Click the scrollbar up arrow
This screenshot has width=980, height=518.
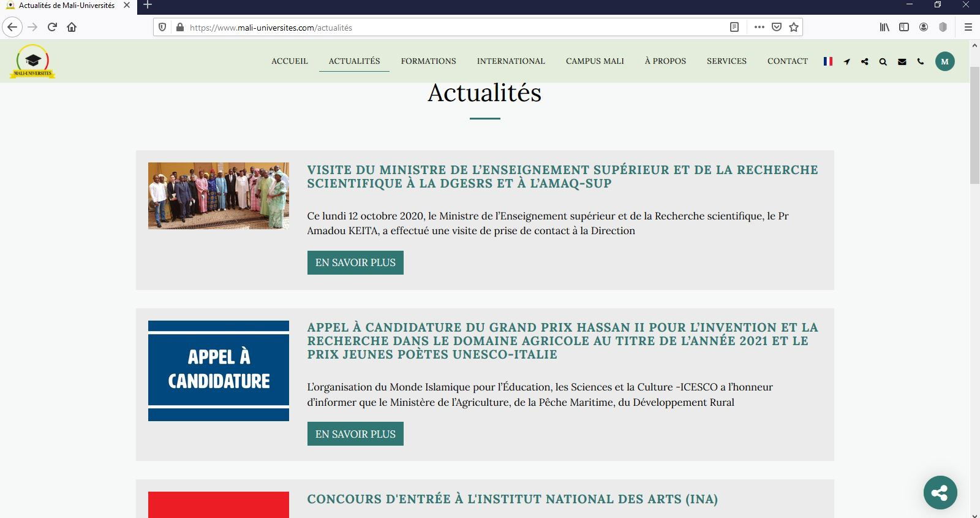pos(974,45)
